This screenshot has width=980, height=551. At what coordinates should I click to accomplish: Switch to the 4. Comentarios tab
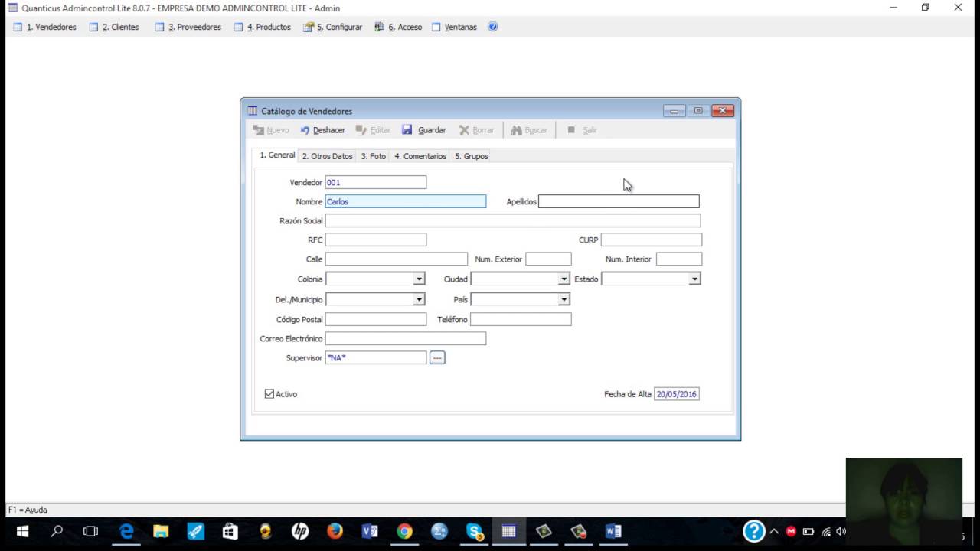tap(420, 156)
